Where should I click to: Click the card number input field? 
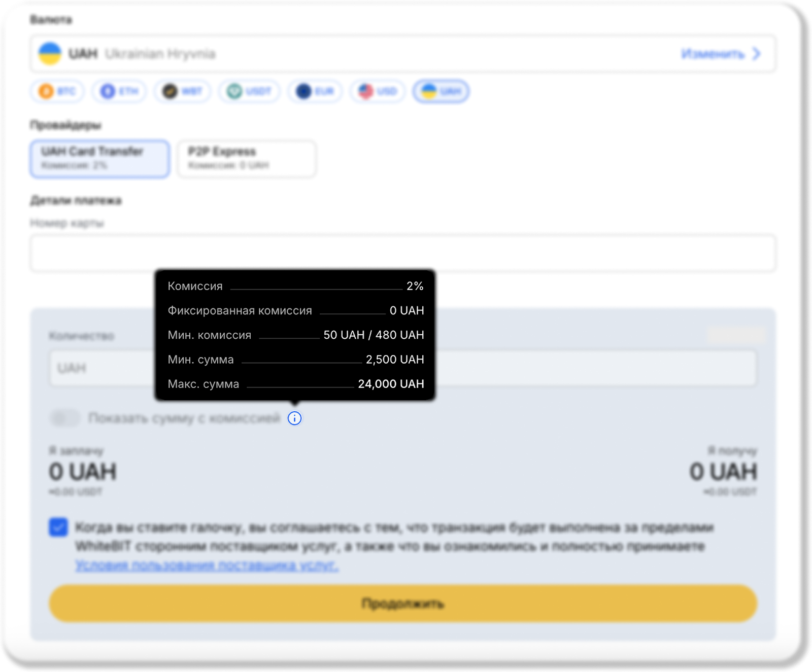(402, 253)
